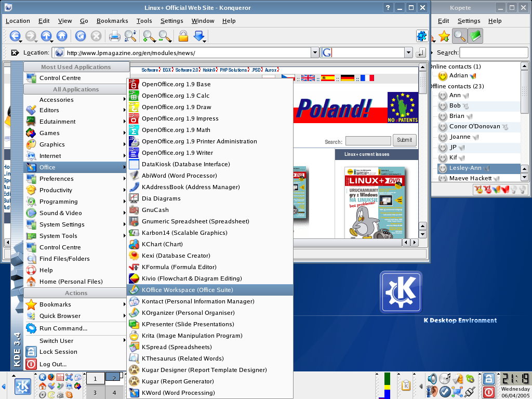Expand the Games submenu
Screen dimensions: 532x399
click(x=76, y=133)
